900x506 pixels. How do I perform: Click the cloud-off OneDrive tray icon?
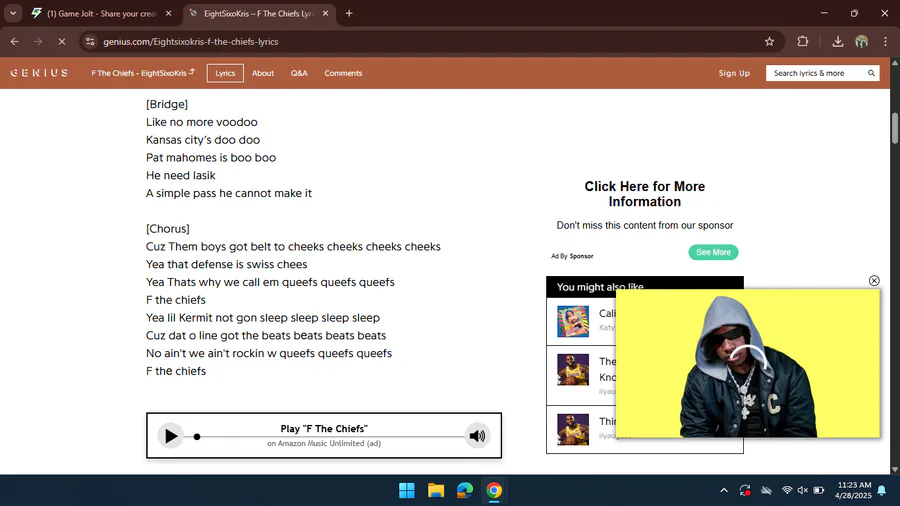[x=766, y=490]
